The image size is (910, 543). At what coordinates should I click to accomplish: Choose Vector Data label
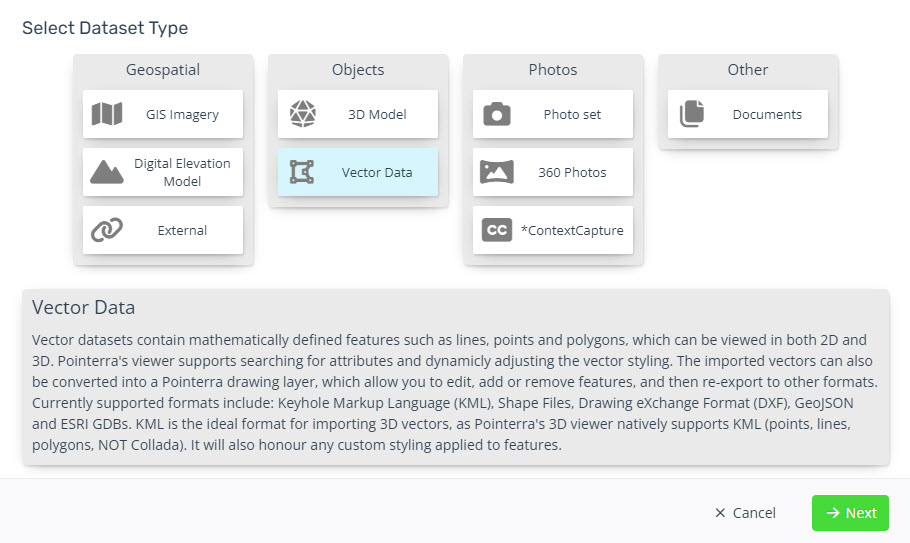tap(377, 172)
